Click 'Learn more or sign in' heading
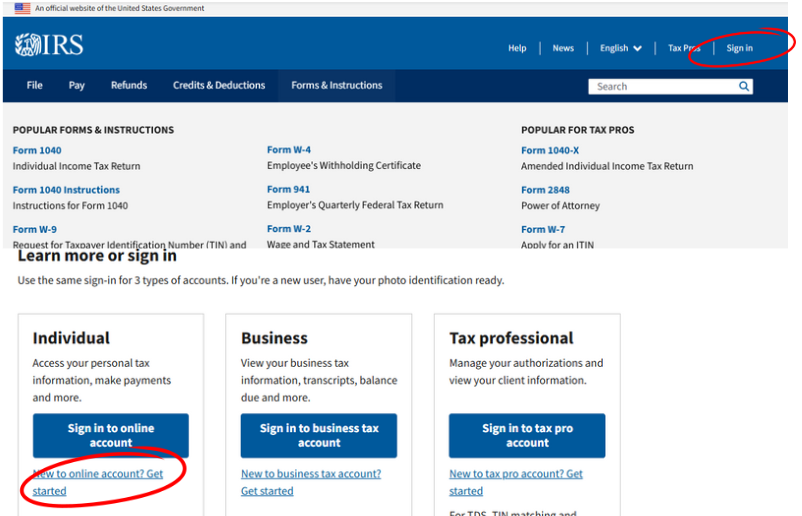 point(97,256)
